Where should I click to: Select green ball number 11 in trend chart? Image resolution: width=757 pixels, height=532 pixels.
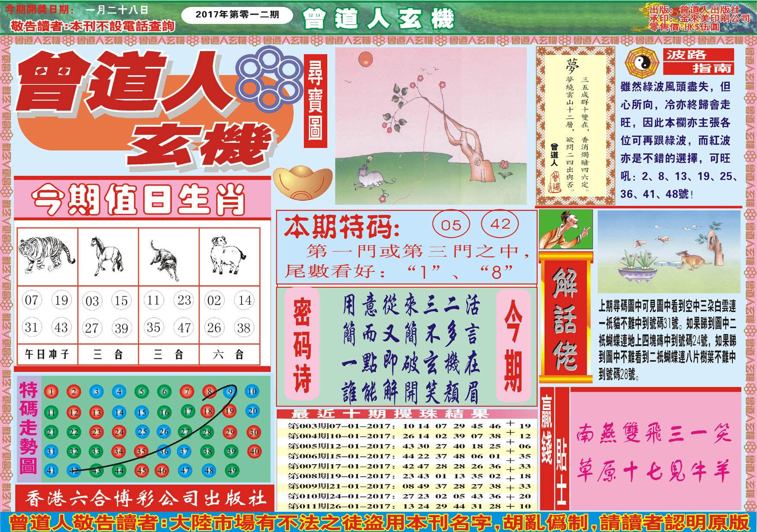tap(52, 412)
